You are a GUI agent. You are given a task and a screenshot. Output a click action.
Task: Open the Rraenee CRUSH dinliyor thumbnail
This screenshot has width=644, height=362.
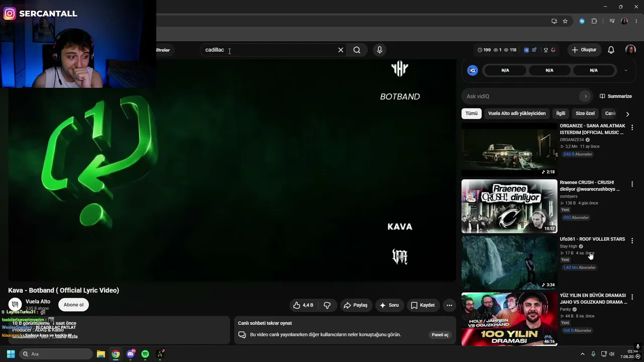509,206
